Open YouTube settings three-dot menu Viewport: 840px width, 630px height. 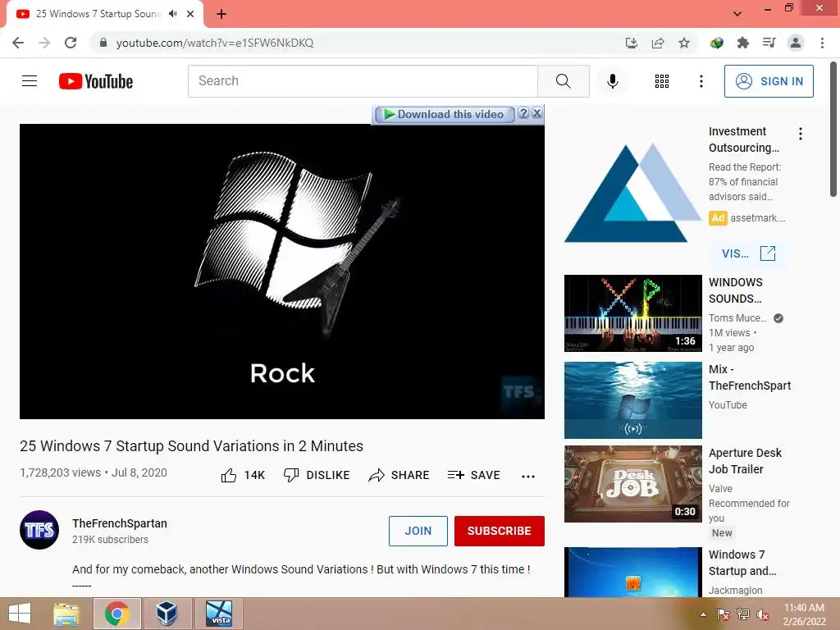701,81
